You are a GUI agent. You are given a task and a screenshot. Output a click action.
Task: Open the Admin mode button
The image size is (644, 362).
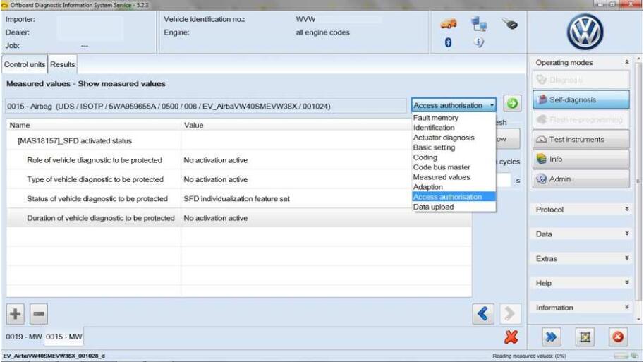point(581,179)
